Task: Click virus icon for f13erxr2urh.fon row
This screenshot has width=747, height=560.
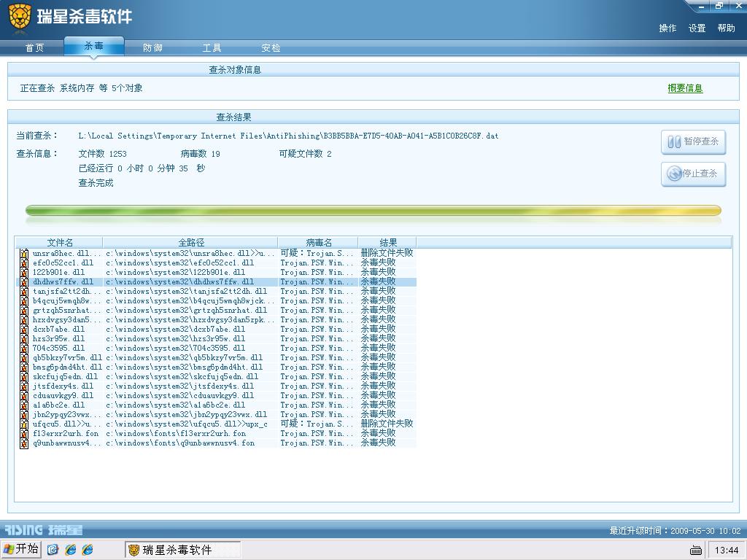Action: 24,433
